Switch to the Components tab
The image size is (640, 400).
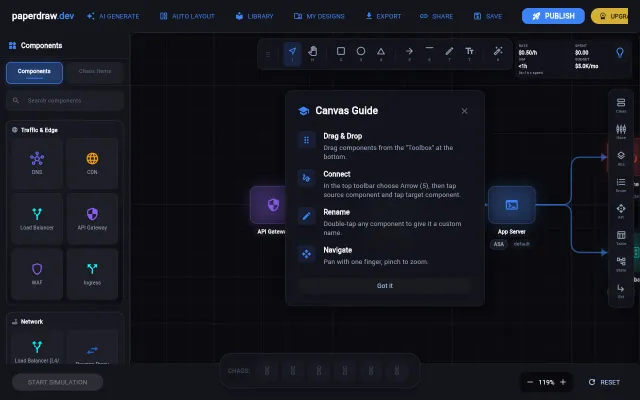34,73
